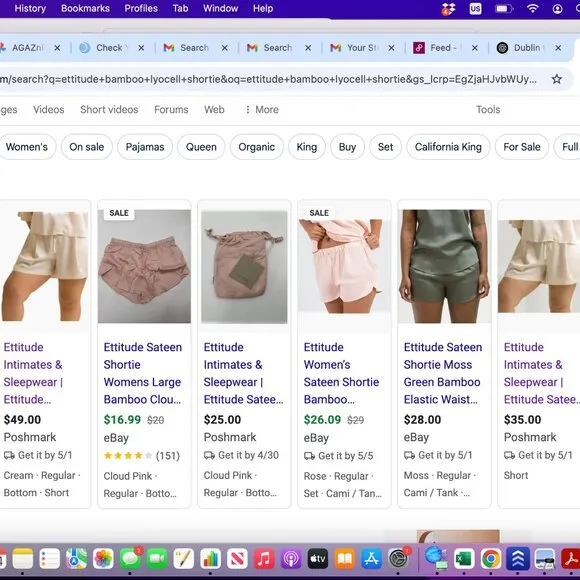Click the pink drawstring bag product image
This screenshot has width=580, height=580.
244,266
